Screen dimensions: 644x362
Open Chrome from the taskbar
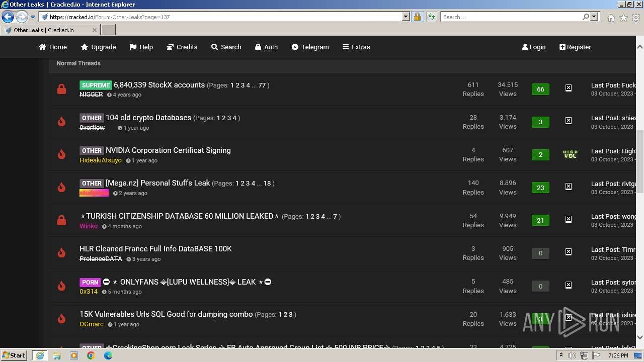tap(91, 355)
